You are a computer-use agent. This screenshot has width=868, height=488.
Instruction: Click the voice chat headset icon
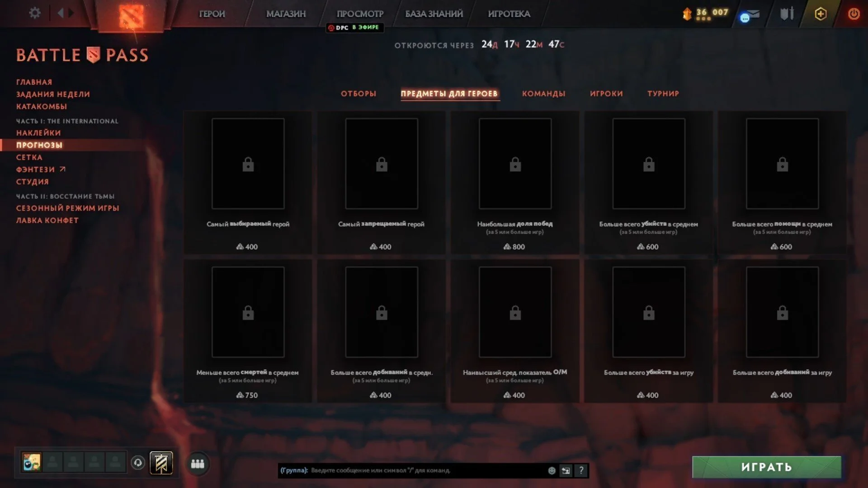click(x=138, y=463)
